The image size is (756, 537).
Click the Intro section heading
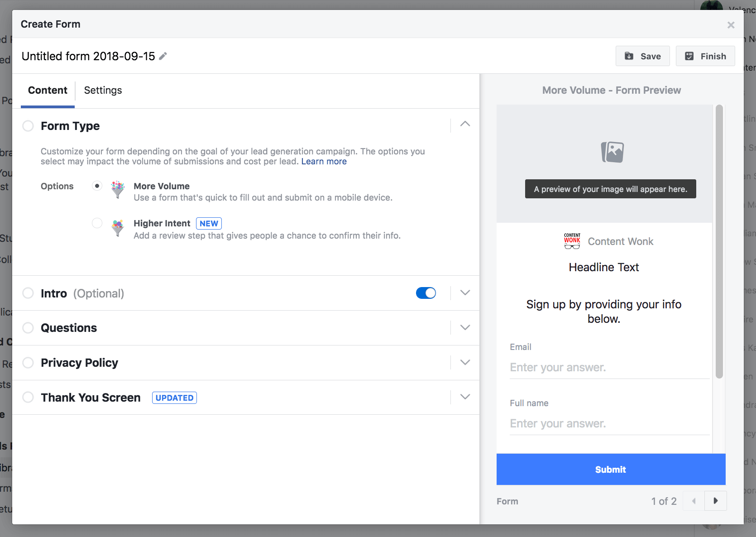pos(54,293)
